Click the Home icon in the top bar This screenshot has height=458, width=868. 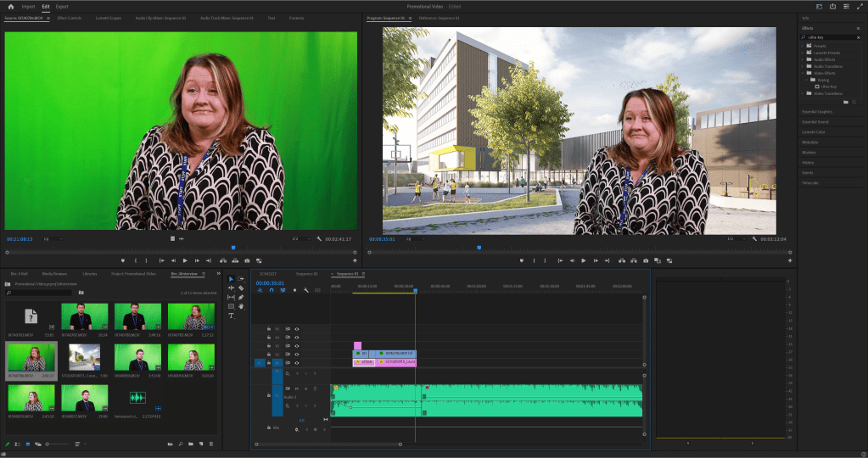(x=11, y=6)
